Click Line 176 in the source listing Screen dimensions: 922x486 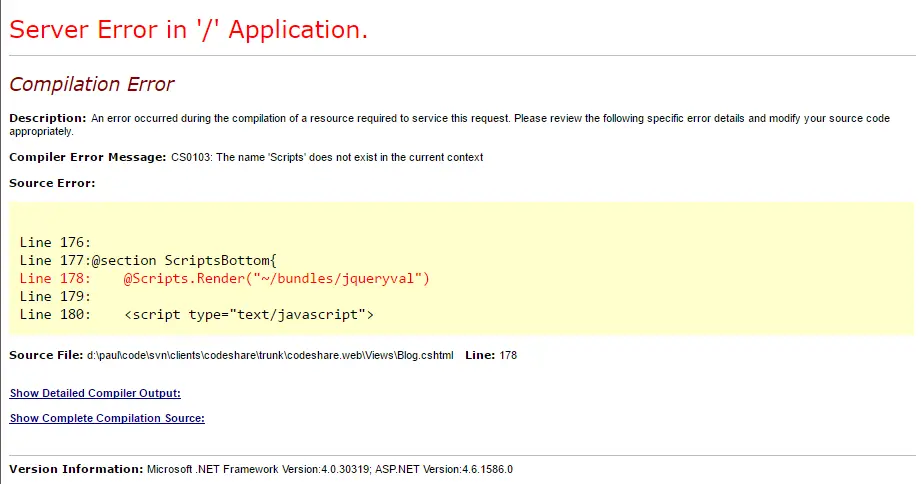(55, 242)
